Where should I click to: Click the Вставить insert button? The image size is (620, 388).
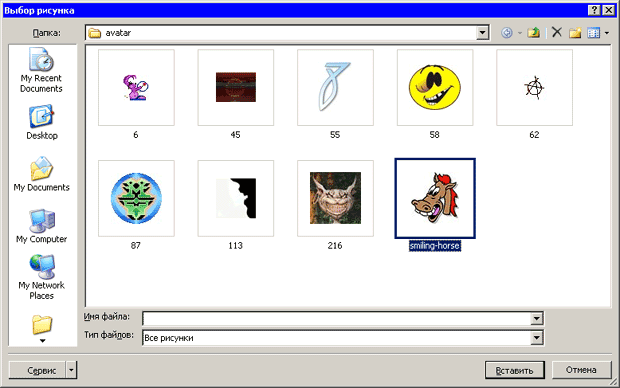pos(515,371)
